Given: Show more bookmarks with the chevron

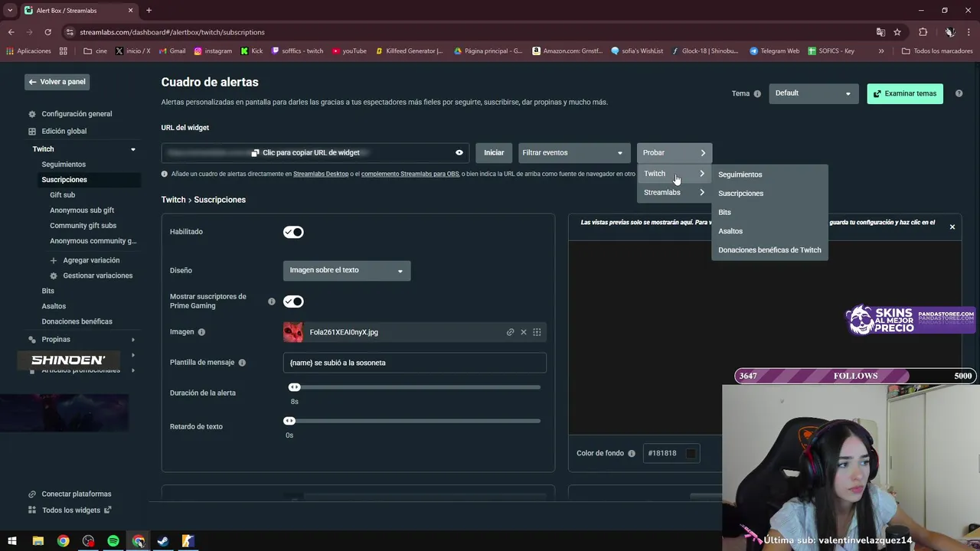Looking at the screenshot, I should [x=881, y=51].
